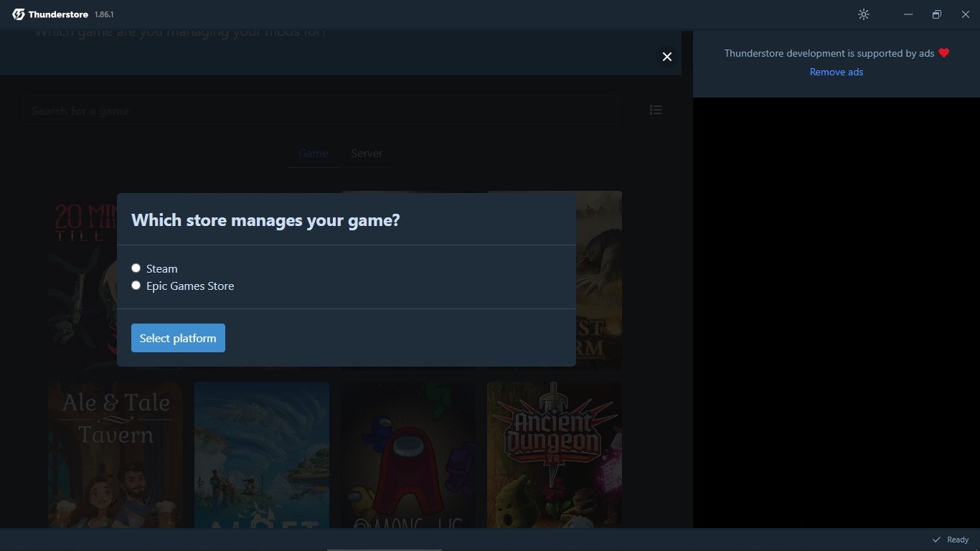This screenshot has height=551, width=980.
Task: Click the Select platform button
Action: (178, 338)
